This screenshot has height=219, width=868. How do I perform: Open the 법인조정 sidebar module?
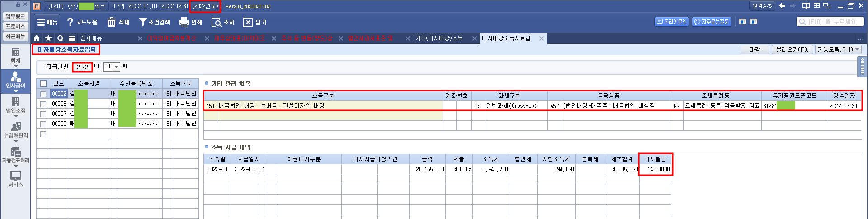click(x=15, y=105)
